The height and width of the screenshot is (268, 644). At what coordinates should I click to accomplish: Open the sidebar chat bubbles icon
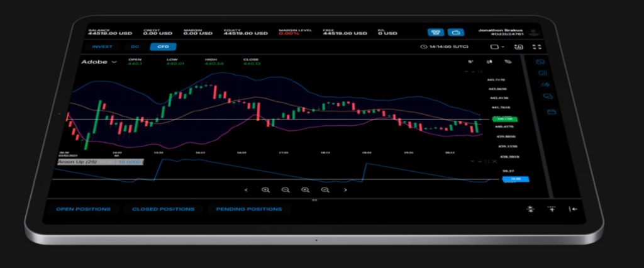(x=548, y=97)
